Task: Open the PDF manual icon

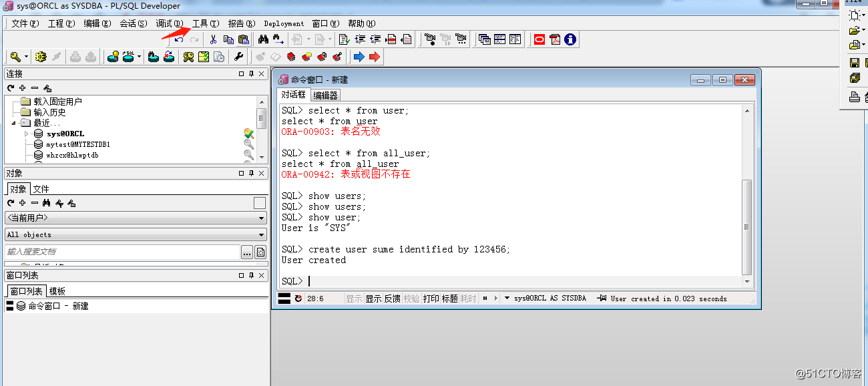Action: coord(555,39)
